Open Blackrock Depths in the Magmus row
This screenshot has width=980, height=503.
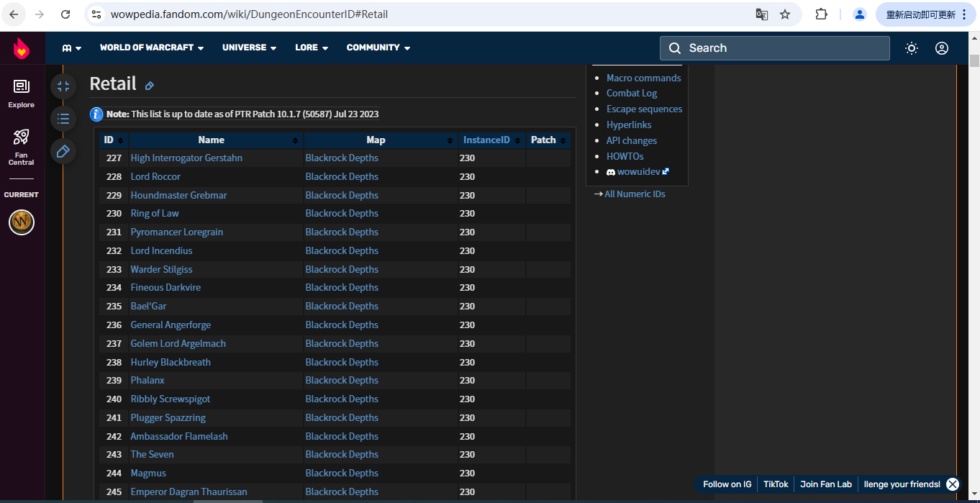342,473
